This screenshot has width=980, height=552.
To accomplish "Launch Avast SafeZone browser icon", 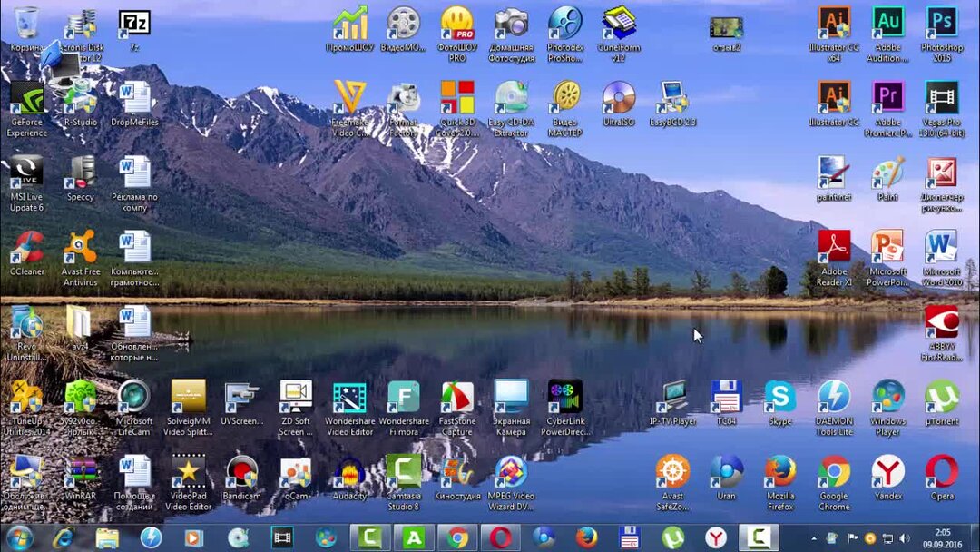I will pyautogui.click(x=672, y=483).
